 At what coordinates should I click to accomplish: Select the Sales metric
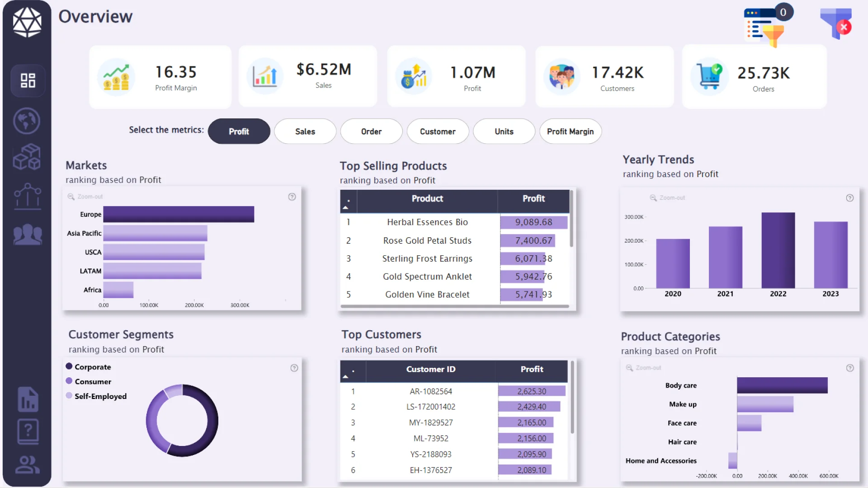tap(305, 131)
